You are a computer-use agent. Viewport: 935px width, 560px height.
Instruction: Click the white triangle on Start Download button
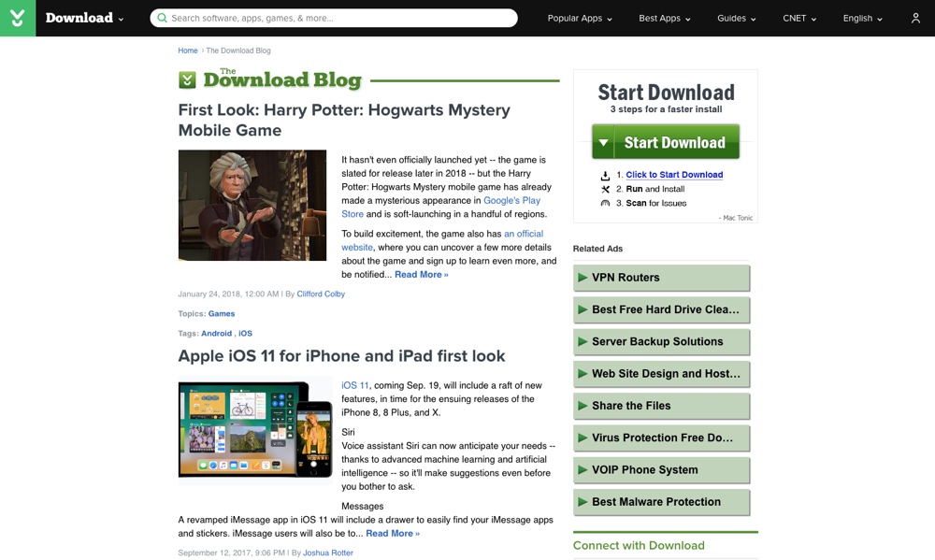[x=603, y=142]
